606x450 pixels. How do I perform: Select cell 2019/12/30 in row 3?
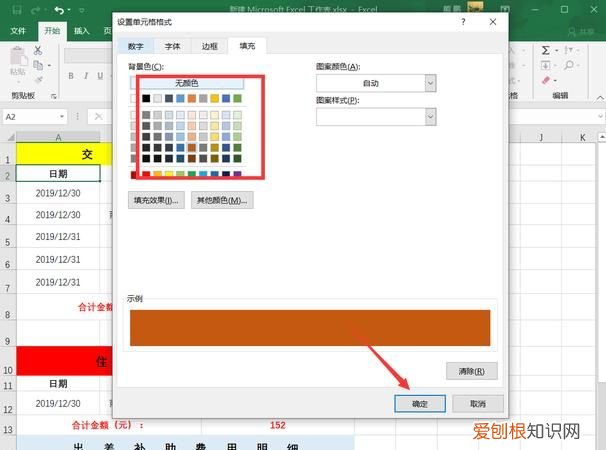pos(58,193)
